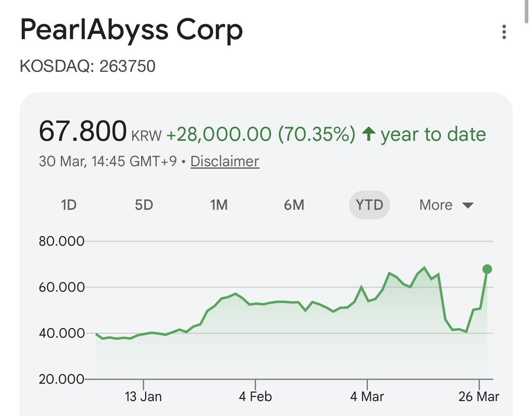The image size is (532, 416).
Task: Choose the 1M chart range
Action: [219, 205]
